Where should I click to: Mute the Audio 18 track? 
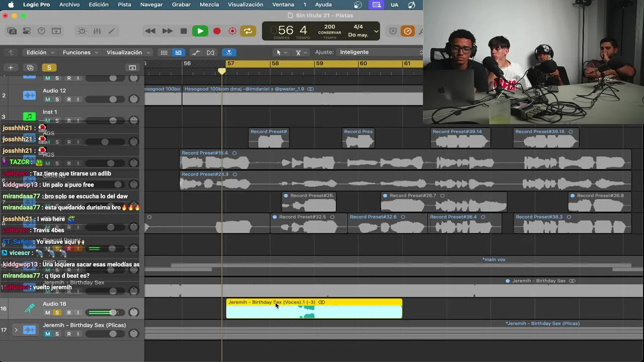pyautogui.click(x=48, y=312)
